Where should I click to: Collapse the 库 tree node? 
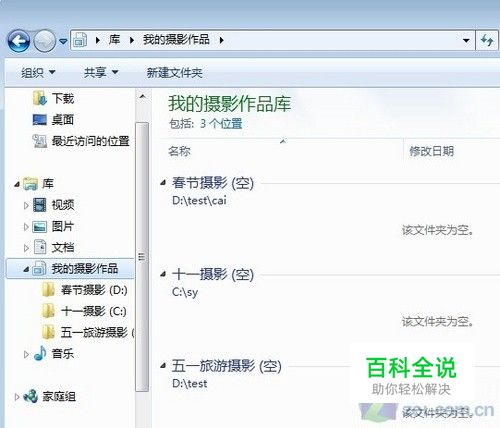click(17, 184)
